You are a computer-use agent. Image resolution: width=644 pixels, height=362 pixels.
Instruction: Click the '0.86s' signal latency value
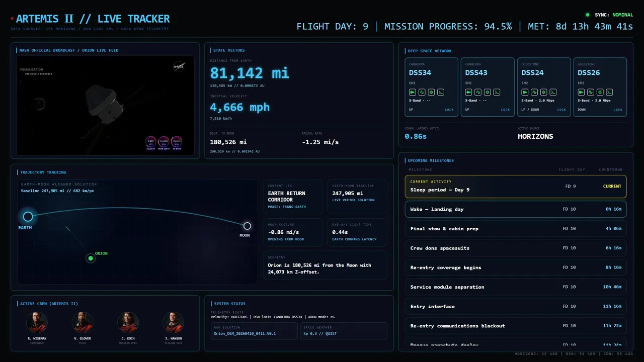pyautogui.click(x=416, y=136)
